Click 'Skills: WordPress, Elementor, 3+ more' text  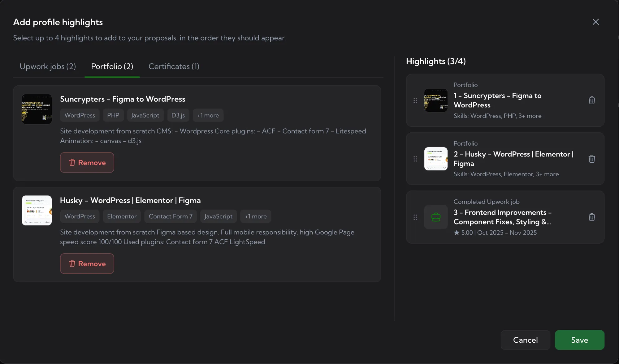[x=506, y=174]
